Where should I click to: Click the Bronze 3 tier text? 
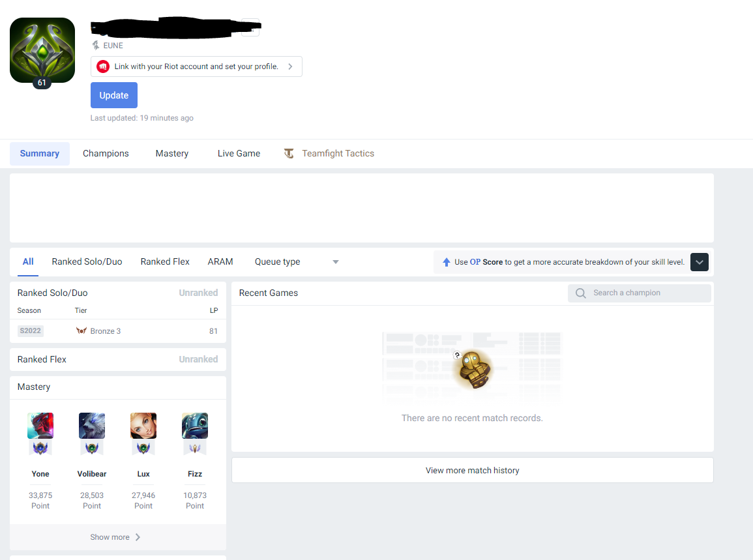click(x=105, y=331)
